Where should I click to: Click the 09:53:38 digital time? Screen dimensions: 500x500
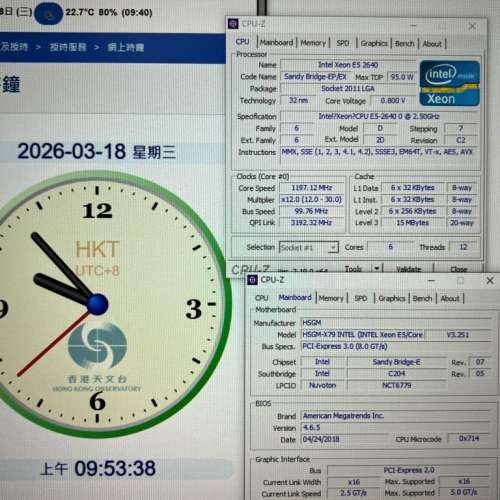point(115,468)
